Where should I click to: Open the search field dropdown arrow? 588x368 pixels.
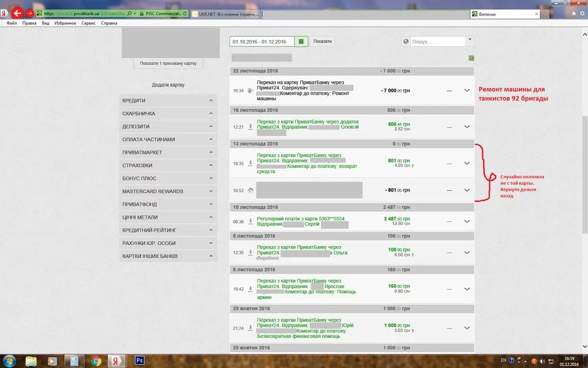tap(470, 41)
